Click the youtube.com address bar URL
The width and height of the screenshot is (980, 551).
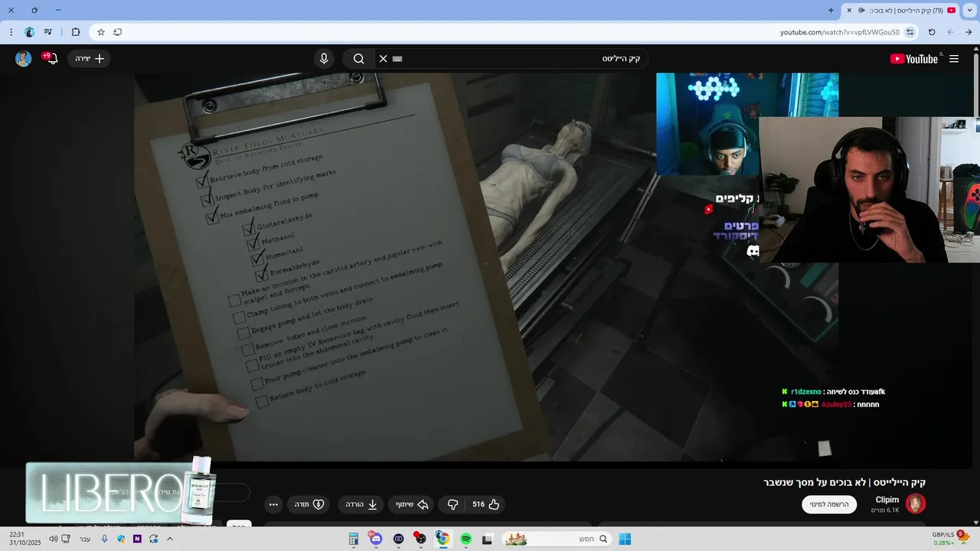point(839,32)
